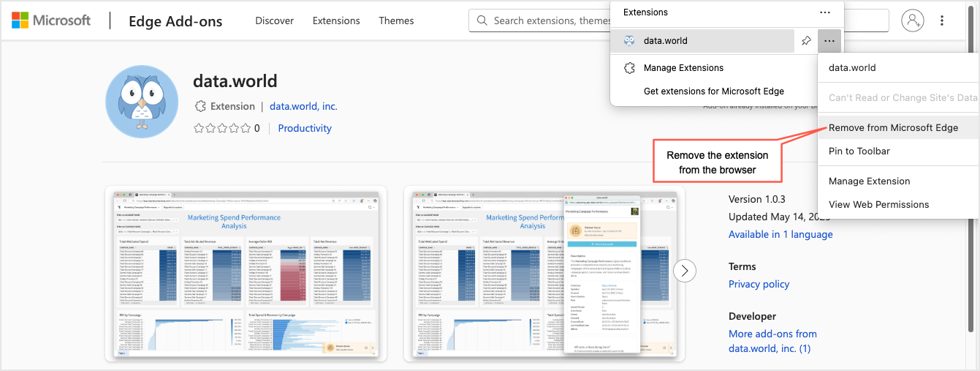
Task: Click the Terms heading
Action: [742, 266]
